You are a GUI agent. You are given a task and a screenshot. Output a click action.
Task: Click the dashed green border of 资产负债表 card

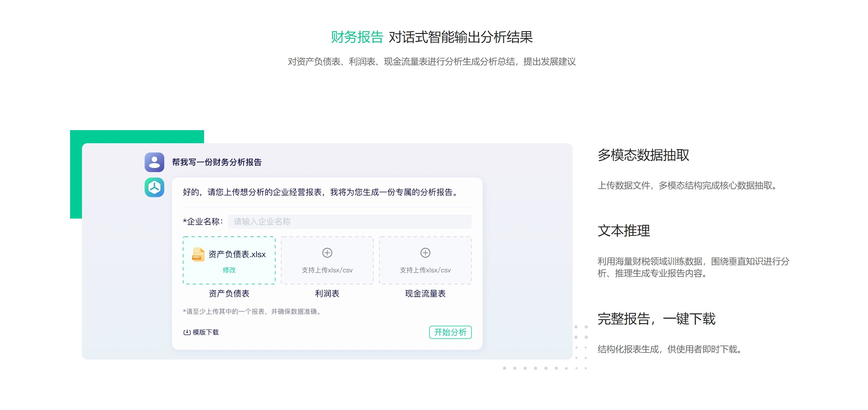click(x=229, y=238)
